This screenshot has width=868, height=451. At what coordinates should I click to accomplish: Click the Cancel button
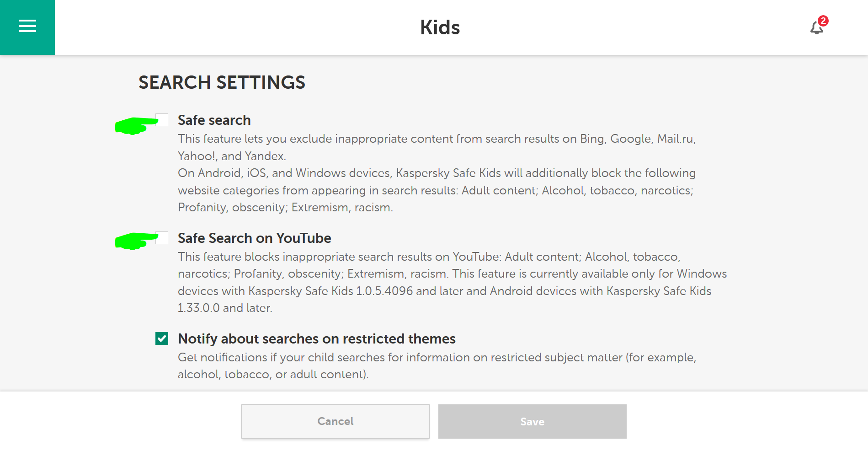[x=335, y=421]
